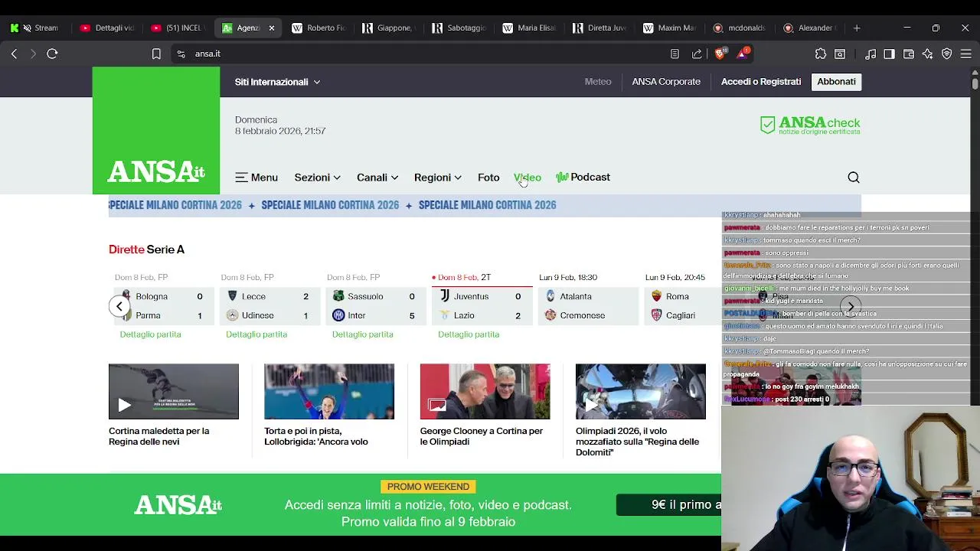Reload the ansa.it page
Viewport: 980px width, 551px height.
click(x=52, y=54)
